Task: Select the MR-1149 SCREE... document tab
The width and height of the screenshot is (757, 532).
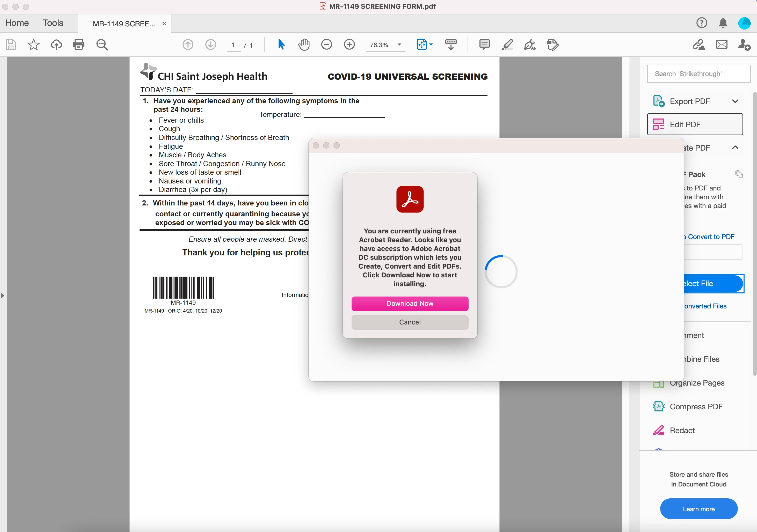Action: point(124,24)
